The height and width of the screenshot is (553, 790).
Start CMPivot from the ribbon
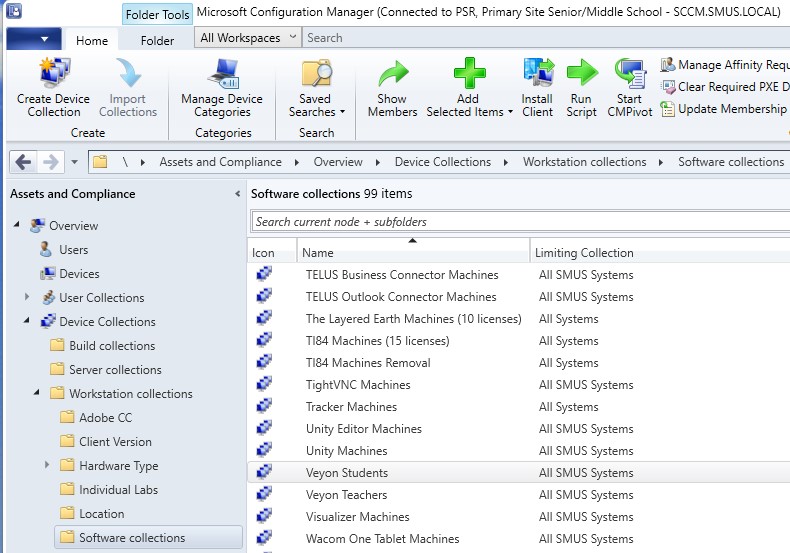630,89
